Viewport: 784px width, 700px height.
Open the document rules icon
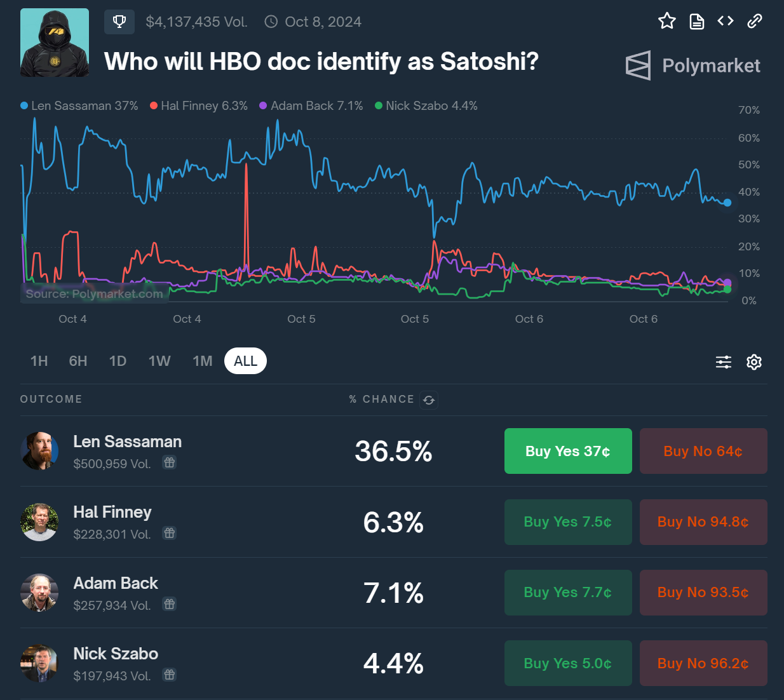click(x=697, y=22)
